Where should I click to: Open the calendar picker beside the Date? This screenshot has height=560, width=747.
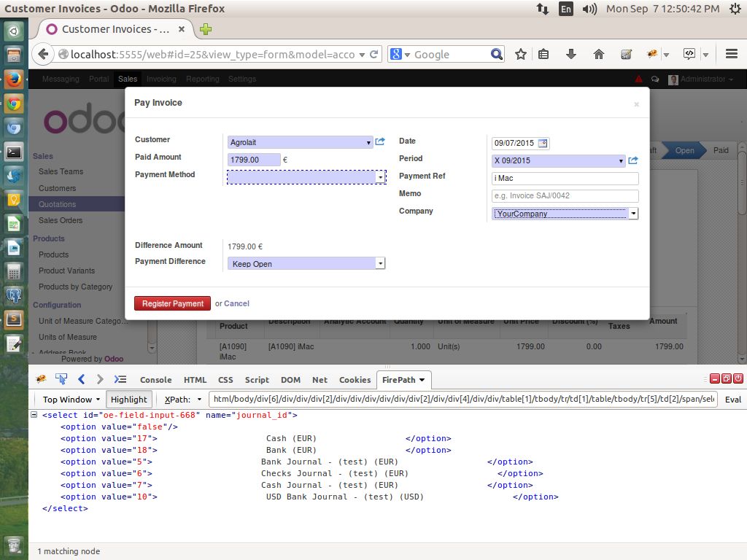(543, 143)
